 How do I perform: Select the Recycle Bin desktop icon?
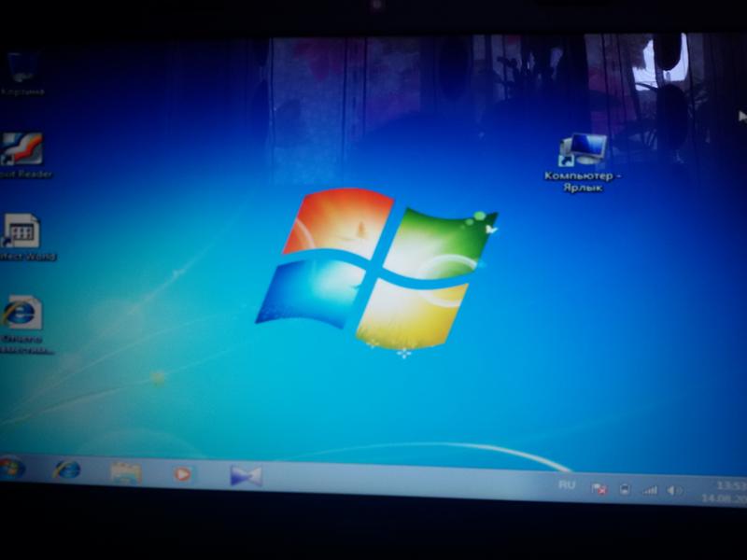21,73
